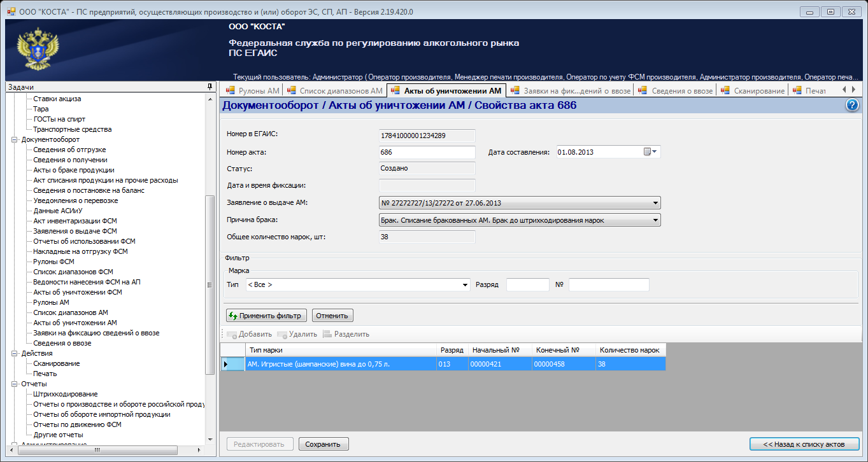Open the Заявление о выдаче АМ dropdown

pyautogui.click(x=655, y=203)
